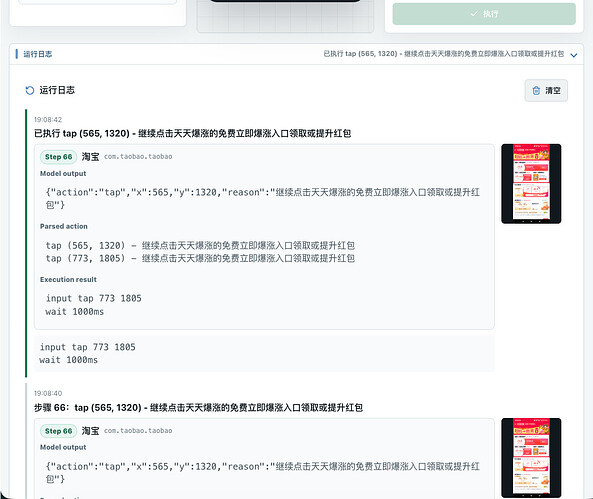
Task: Click the 19:08:42 timestamp
Action: 48,120
